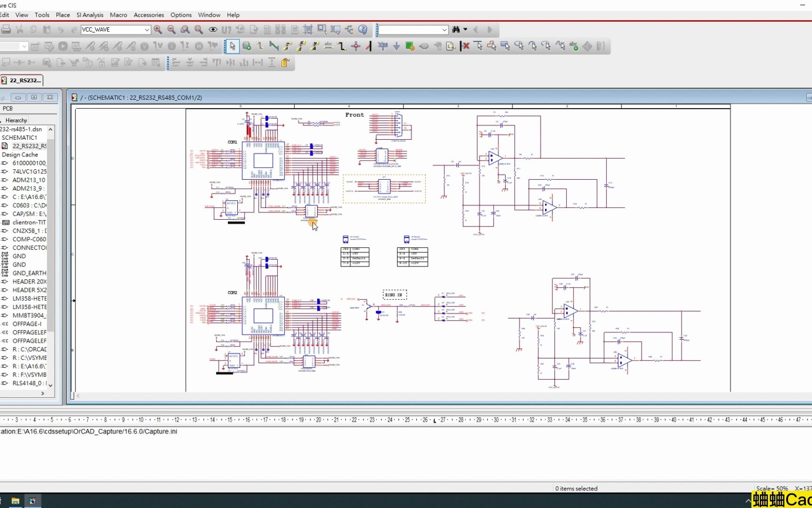This screenshot has height=508, width=812.
Task: Open the Place menu
Action: point(62,15)
